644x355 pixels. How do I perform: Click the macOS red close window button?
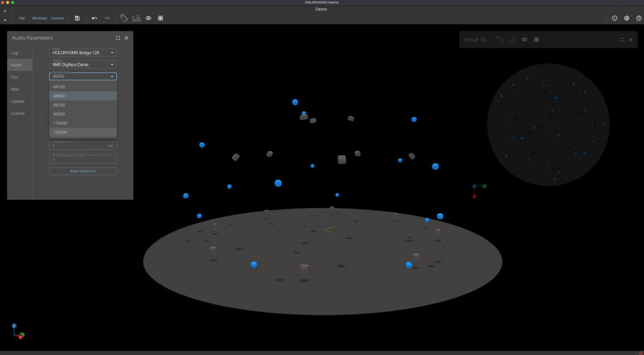pos(3,3)
